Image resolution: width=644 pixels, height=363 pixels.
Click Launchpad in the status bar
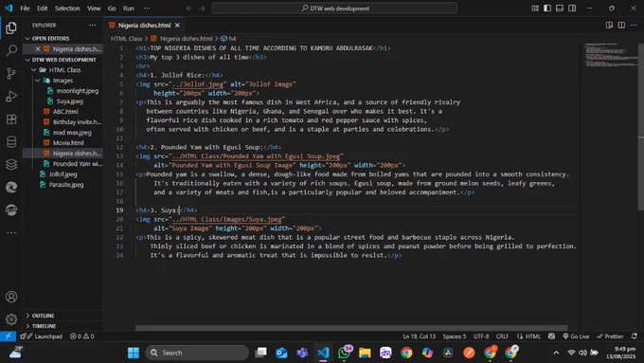(x=41, y=336)
